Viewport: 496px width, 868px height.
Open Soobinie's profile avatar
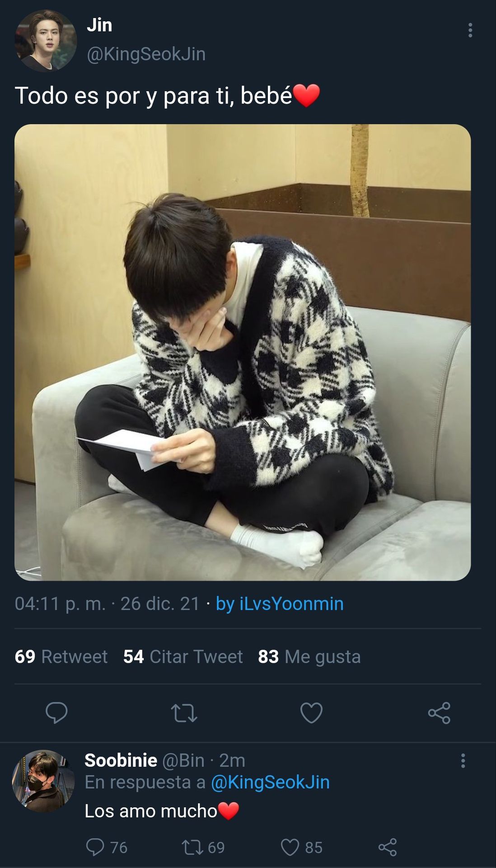[43, 781]
